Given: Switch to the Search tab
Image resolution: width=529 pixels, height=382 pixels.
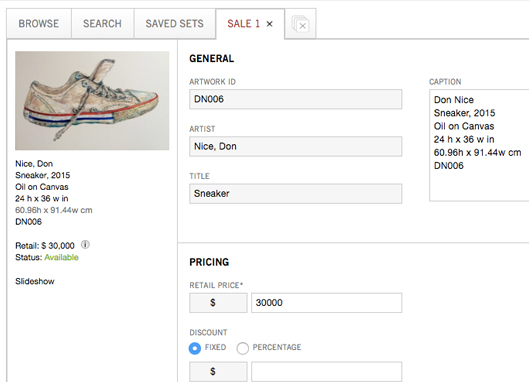Looking at the screenshot, I should coord(102,24).
